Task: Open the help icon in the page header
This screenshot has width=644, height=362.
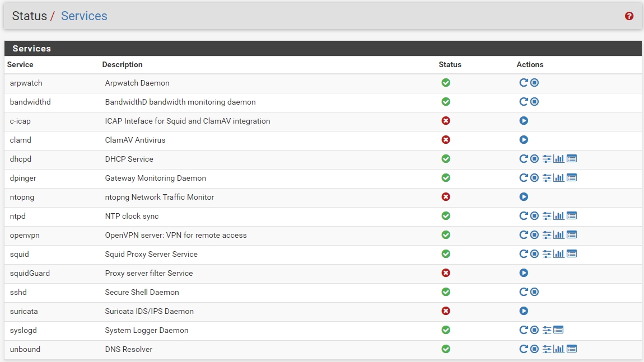Action: tap(629, 16)
